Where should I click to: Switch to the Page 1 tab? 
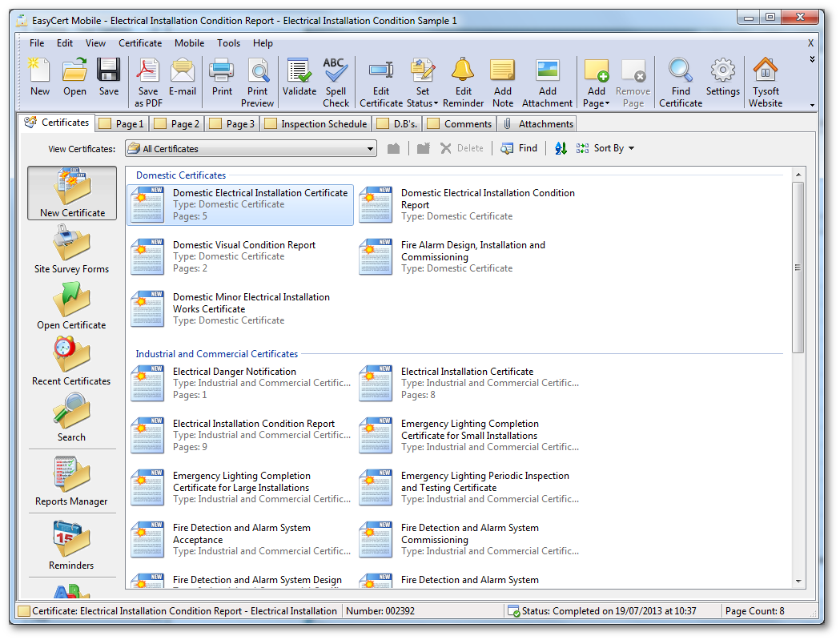pyautogui.click(x=123, y=124)
